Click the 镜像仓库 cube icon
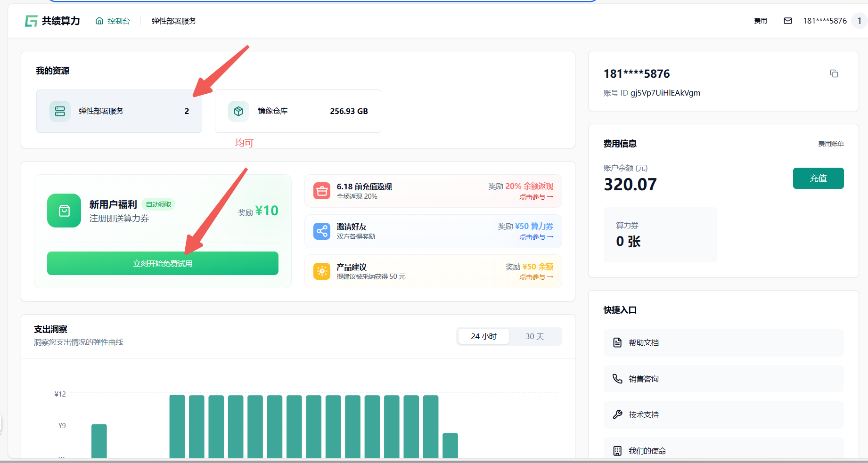Viewport: 868px width, 463px height. click(238, 111)
